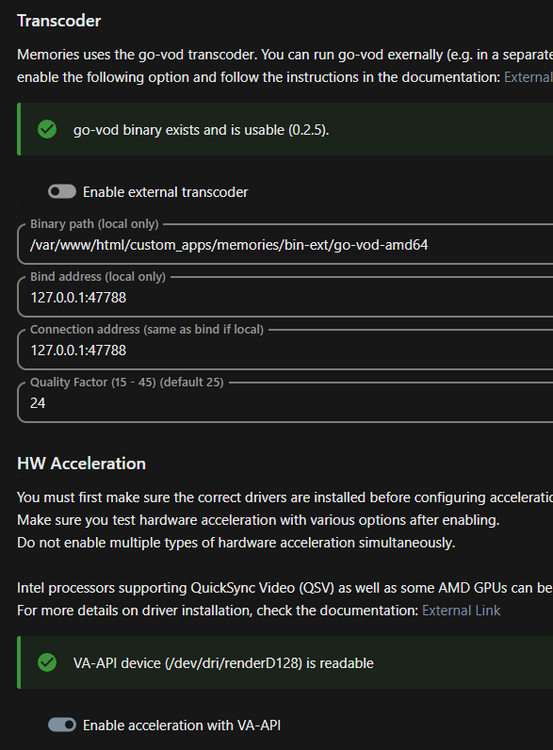The width and height of the screenshot is (553, 750).
Task: Toggle Enable external transcoder switch
Action: pyautogui.click(x=62, y=192)
